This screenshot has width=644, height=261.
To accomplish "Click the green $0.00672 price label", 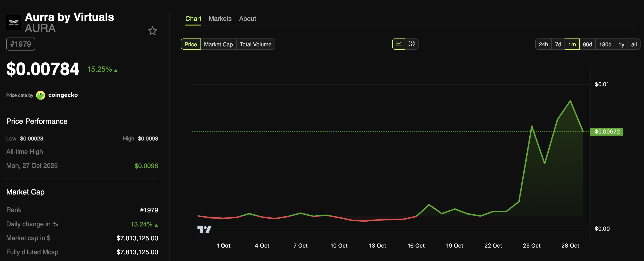I will [606, 132].
